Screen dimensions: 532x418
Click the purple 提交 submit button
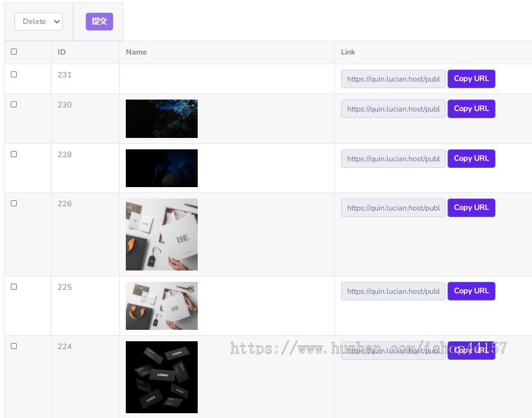click(99, 22)
